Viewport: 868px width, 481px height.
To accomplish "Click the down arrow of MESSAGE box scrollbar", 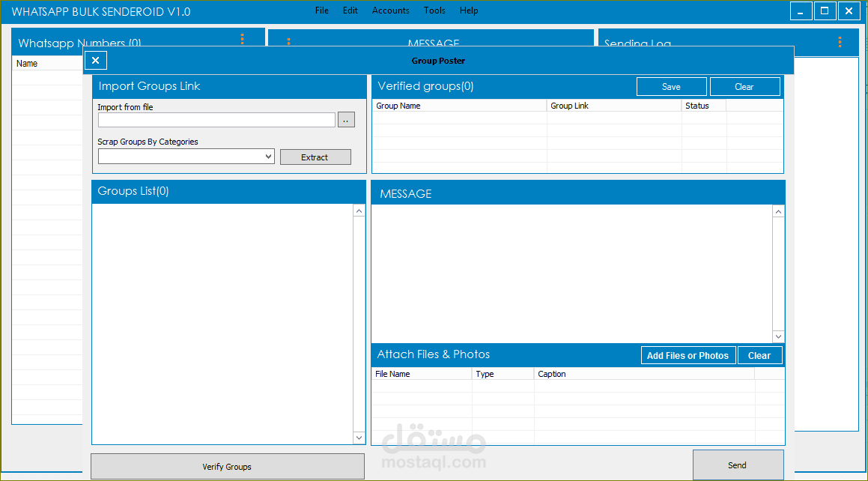I will point(778,336).
